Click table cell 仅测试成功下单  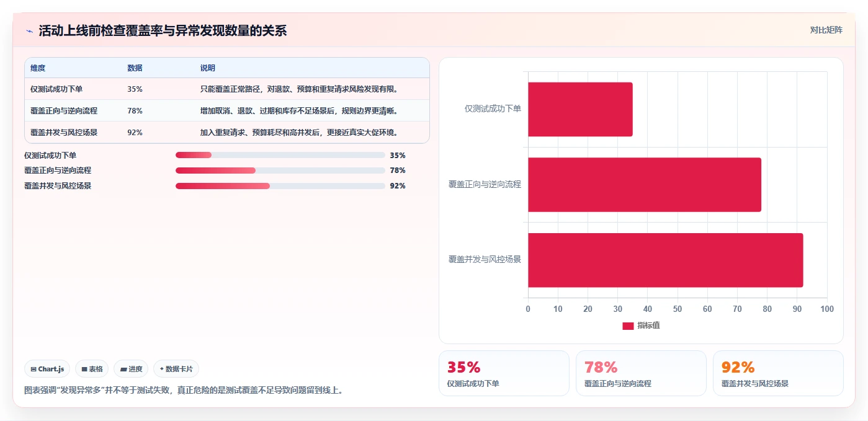point(56,89)
